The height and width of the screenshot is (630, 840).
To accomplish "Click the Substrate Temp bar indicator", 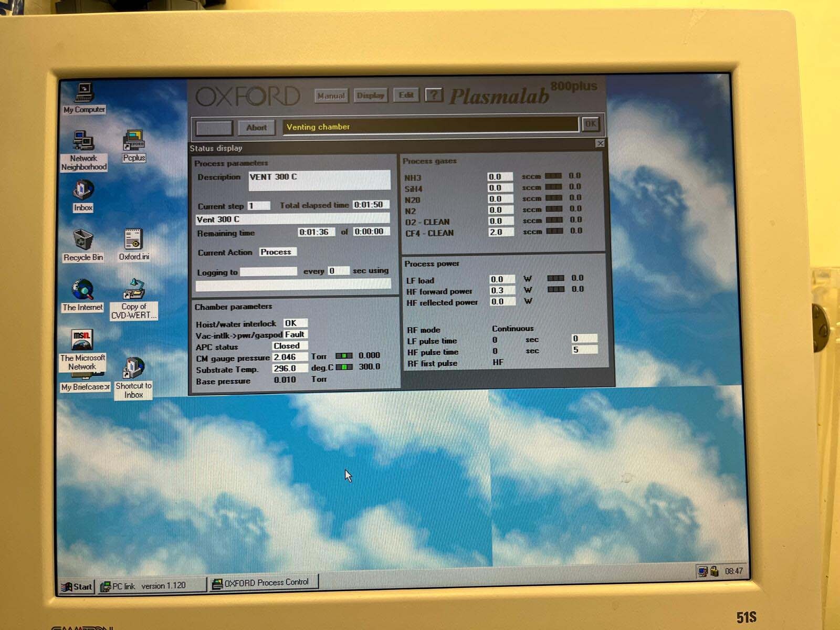I will tap(344, 367).
